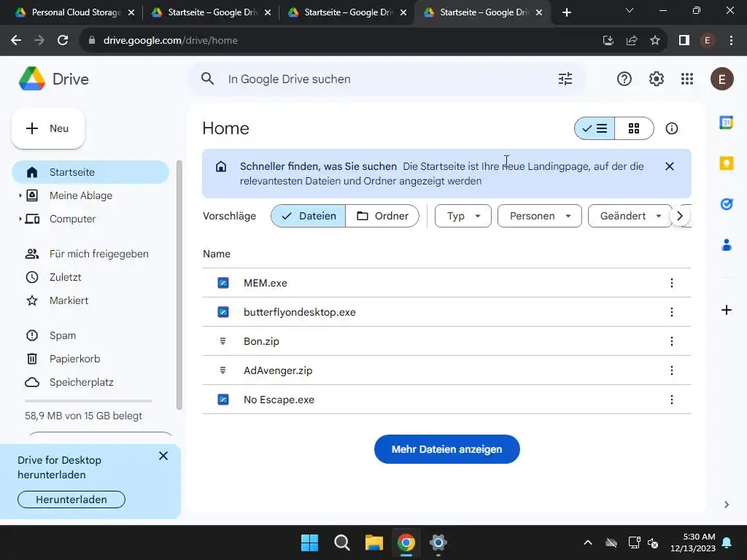The width and height of the screenshot is (747, 560).
Task: Click the Neu create button
Action: 48,128
